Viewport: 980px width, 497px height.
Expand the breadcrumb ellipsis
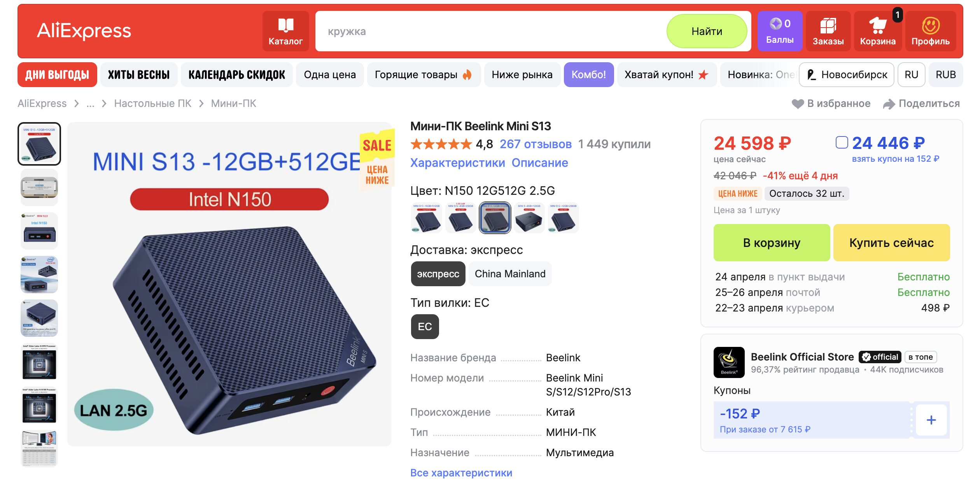click(x=91, y=103)
